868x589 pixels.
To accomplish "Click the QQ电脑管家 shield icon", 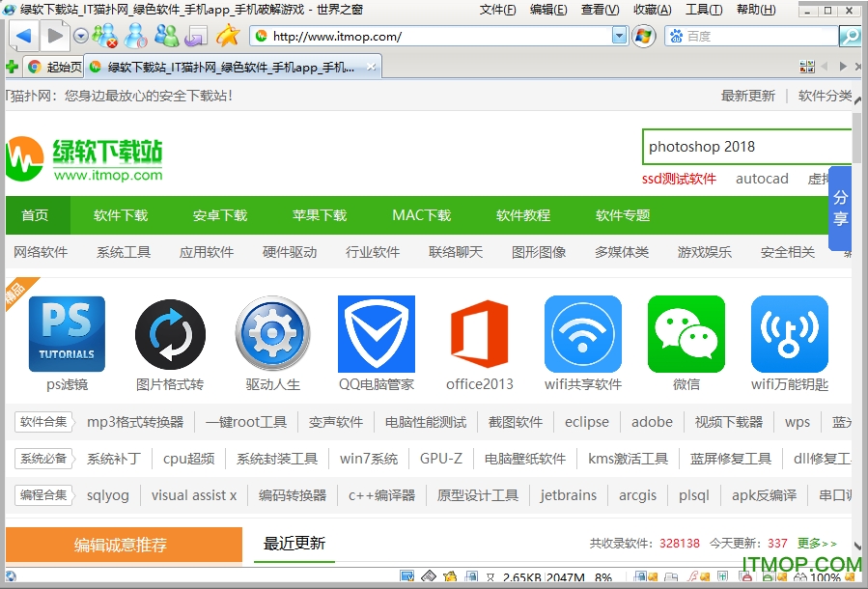I will [x=377, y=334].
